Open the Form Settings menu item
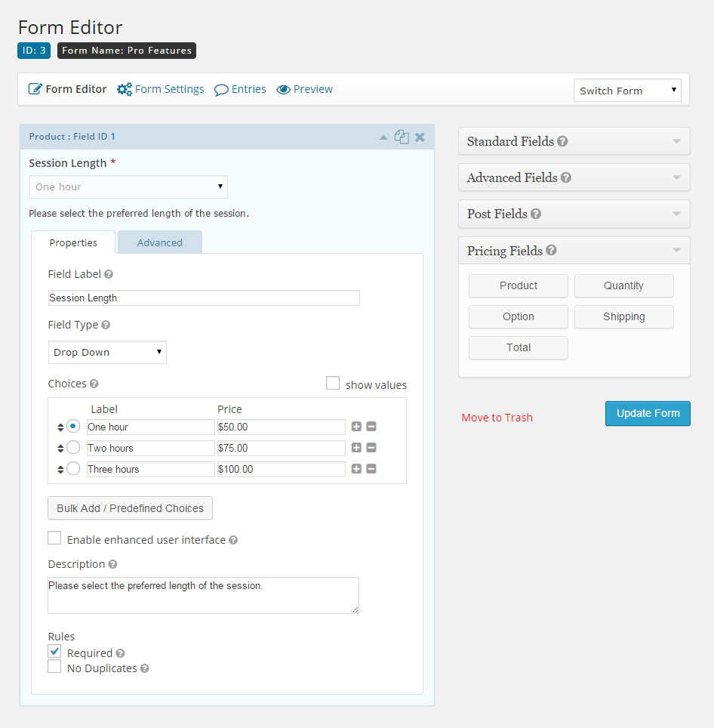The width and height of the screenshot is (714, 728). (x=161, y=89)
